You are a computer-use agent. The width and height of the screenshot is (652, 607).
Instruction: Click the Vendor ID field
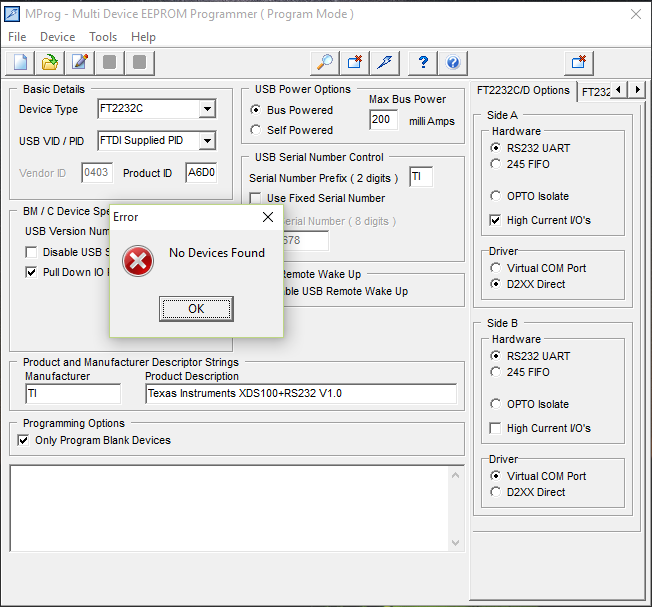click(97, 173)
